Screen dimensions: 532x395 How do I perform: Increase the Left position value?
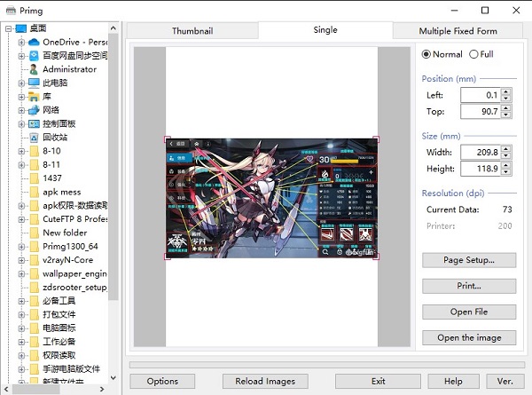click(506, 91)
